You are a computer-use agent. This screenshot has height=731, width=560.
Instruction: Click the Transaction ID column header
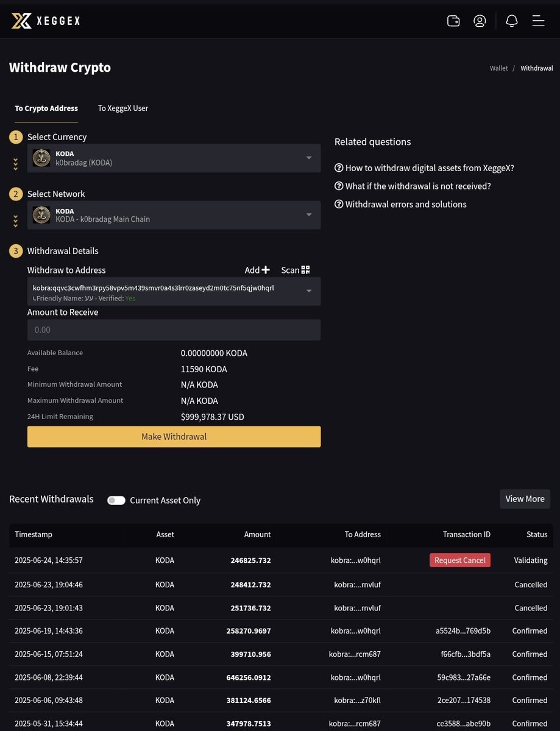tap(467, 534)
